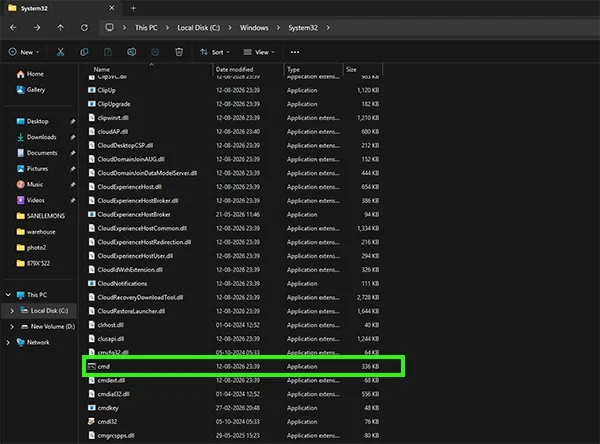Image resolution: width=600 pixels, height=444 pixels.
Task: Expand Local Disk (C:) tree node
Action: [x=12, y=311]
